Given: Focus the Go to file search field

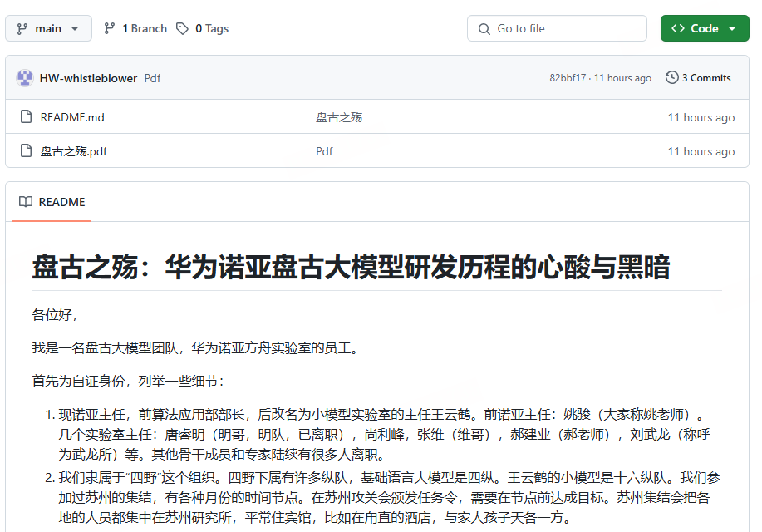Looking at the screenshot, I should pyautogui.click(x=557, y=28).
